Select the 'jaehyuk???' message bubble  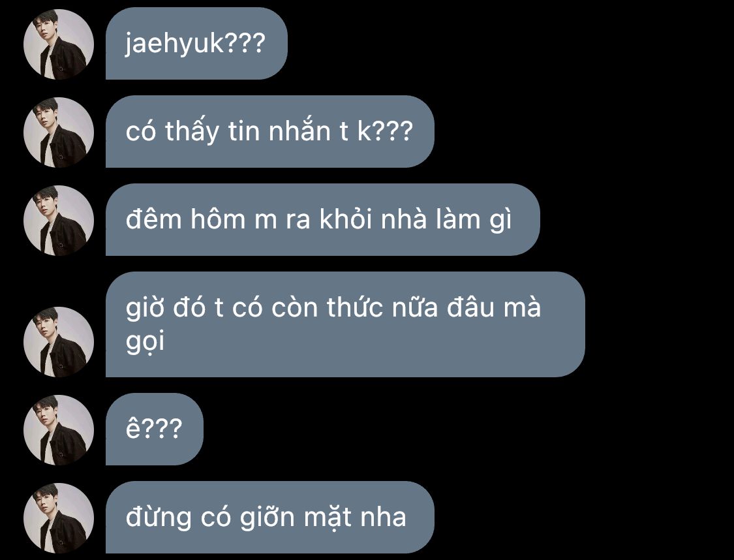tap(196, 44)
